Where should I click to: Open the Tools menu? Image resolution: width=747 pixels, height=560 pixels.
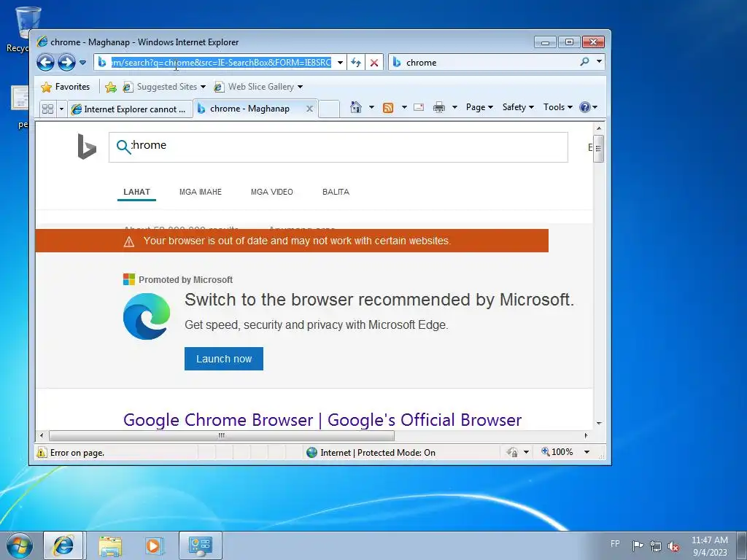point(558,107)
